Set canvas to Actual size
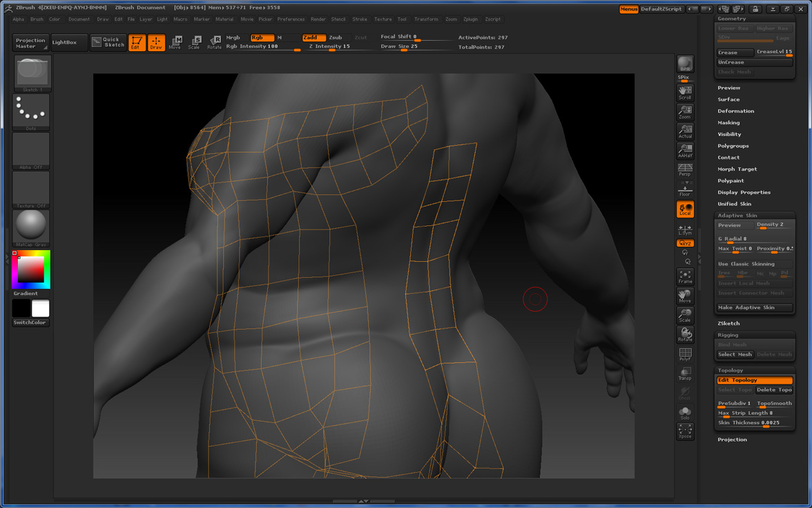Image resolution: width=812 pixels, height=508 pixels. coord(685,131)
